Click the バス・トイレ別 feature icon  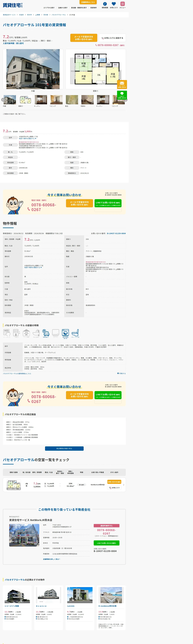point(75,333)
